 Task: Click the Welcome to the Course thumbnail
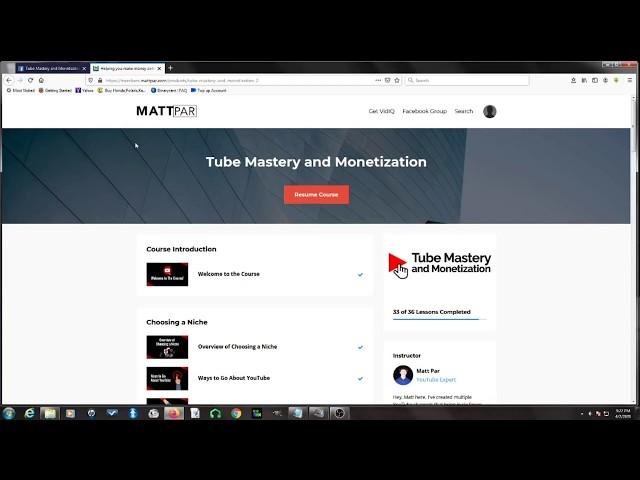coord(167,274)
